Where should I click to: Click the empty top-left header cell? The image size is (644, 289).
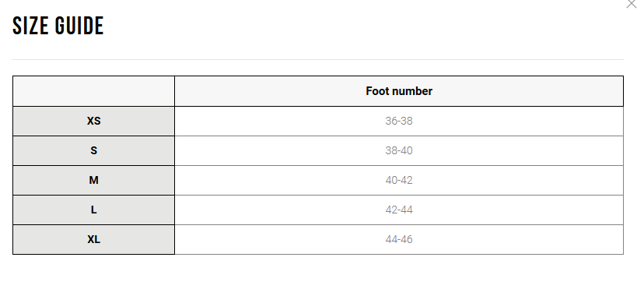point(93,91)
